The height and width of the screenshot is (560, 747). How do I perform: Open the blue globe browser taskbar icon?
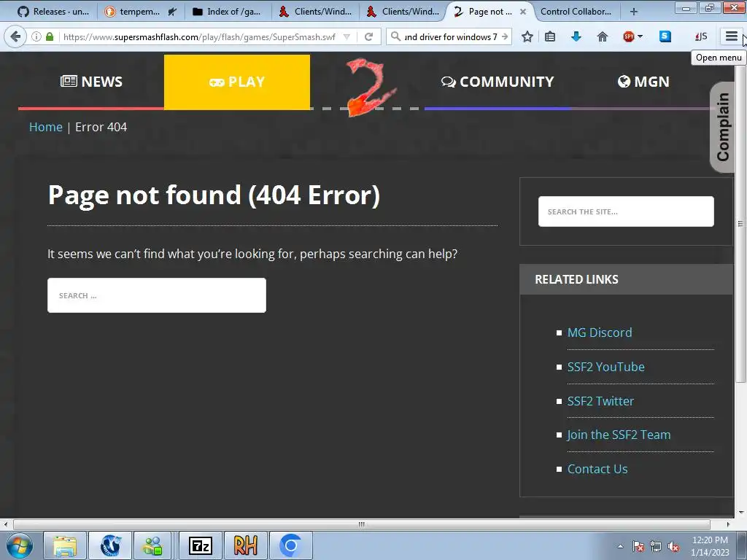tap(110, 545)
